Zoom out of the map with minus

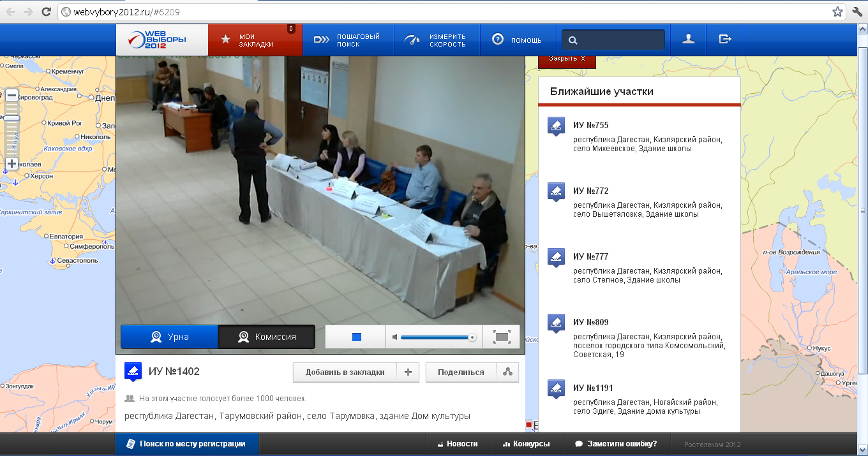[11, 96]
